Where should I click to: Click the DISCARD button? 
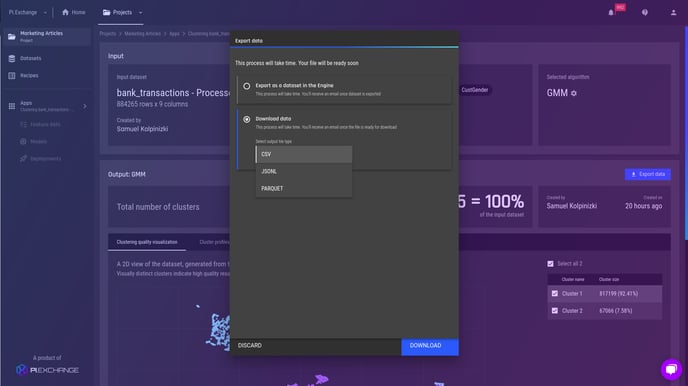coord(250,346)
